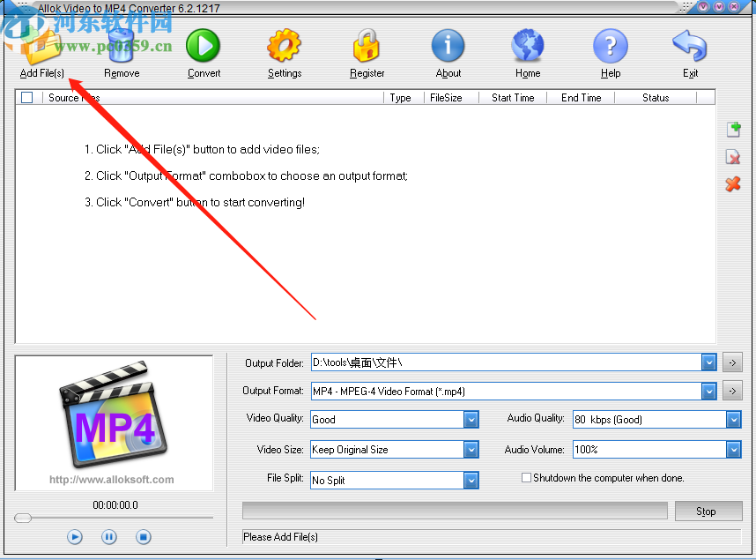756x560 pixels.
Task: Click the Add File(s) toolbar icon
Action: [x=41, y=46]
